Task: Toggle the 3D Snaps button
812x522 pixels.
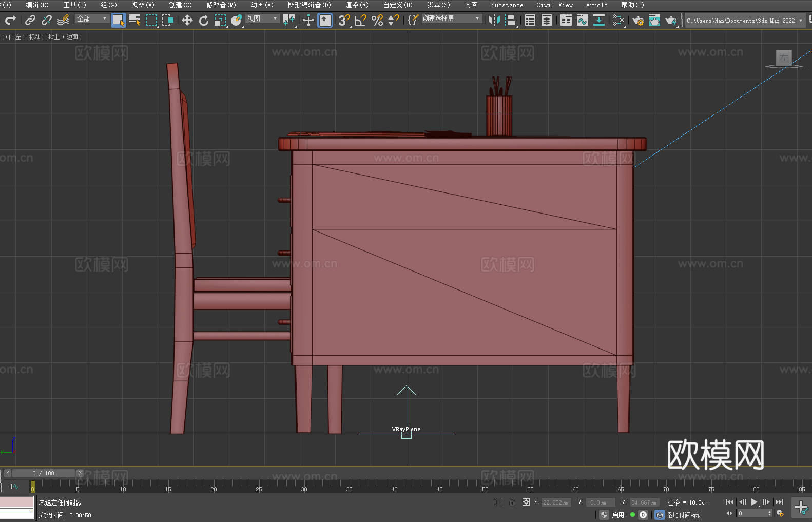Action: tap(344, 20)
